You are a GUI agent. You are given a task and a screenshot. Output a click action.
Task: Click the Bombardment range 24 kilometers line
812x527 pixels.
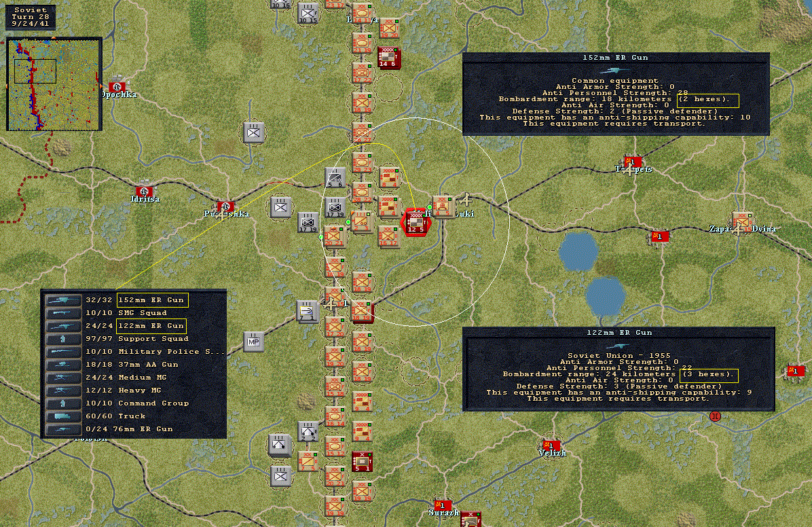click(x=619, y=374)
